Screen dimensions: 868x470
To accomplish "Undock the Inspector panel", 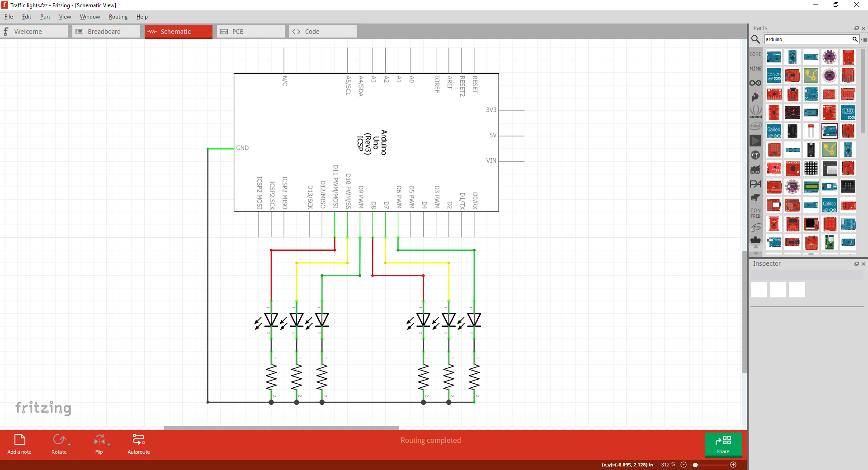I will tap(856, 263).
